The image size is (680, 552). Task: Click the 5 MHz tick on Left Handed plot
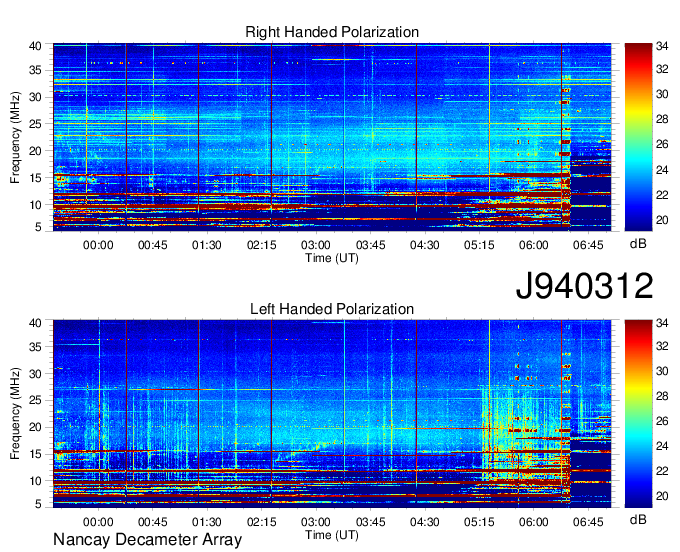pos(38,504)
